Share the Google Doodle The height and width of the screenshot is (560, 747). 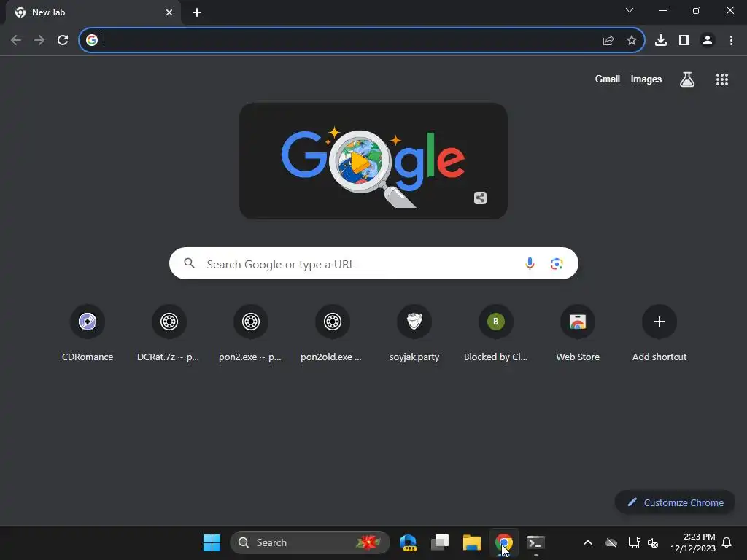tap(480, 198)
